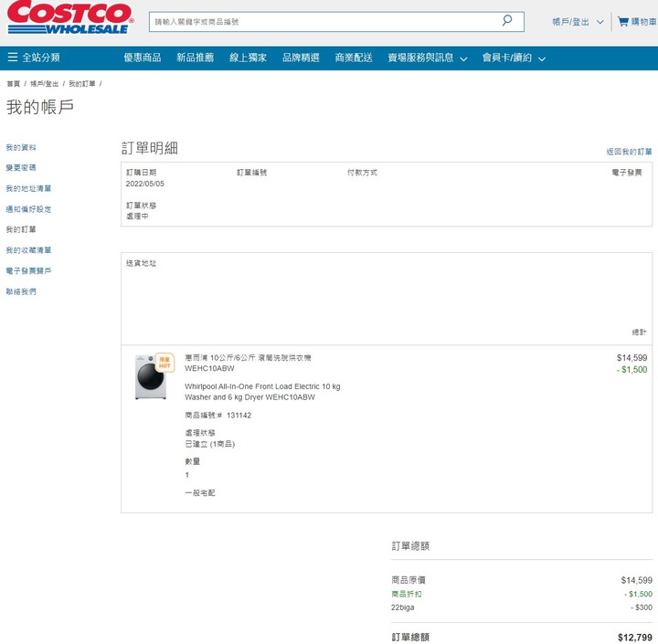
Task: Click the Costco Wholesale logo
Action: (x=70, y=17)
